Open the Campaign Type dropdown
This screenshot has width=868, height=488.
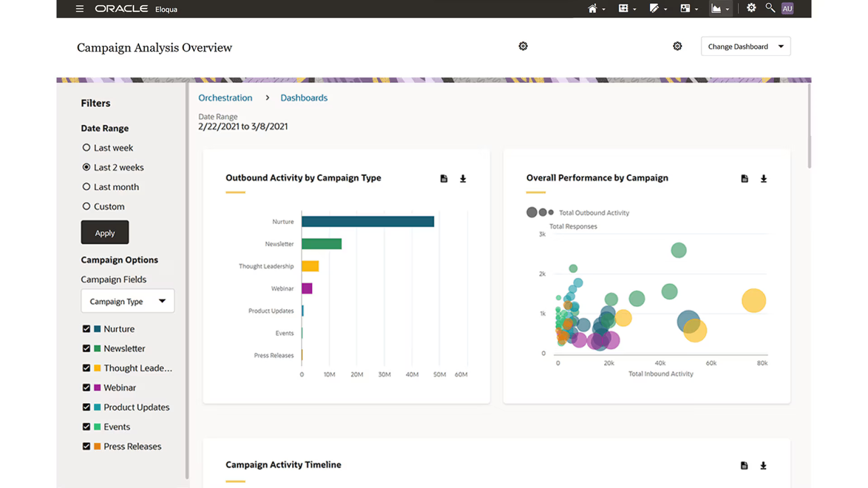(x=127, y=300)
